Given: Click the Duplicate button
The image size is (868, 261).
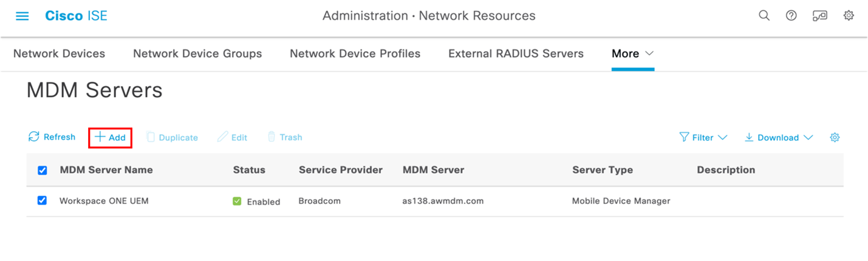Looking at the screenshot, I should pyautogui.click(x=172, y=138).
